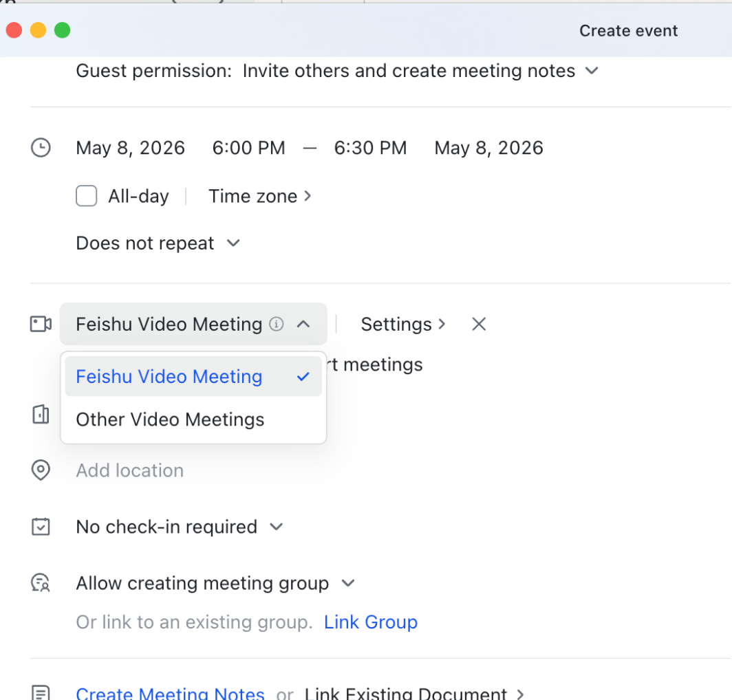Click Create Meeting Notes link

coord(170,693)
